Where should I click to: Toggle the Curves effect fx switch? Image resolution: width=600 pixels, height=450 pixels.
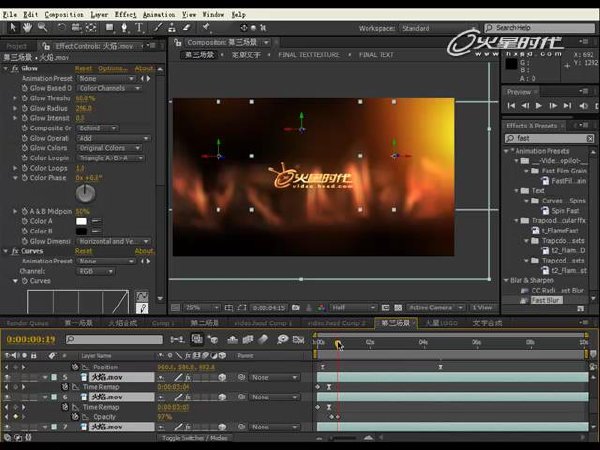point(15,251)
